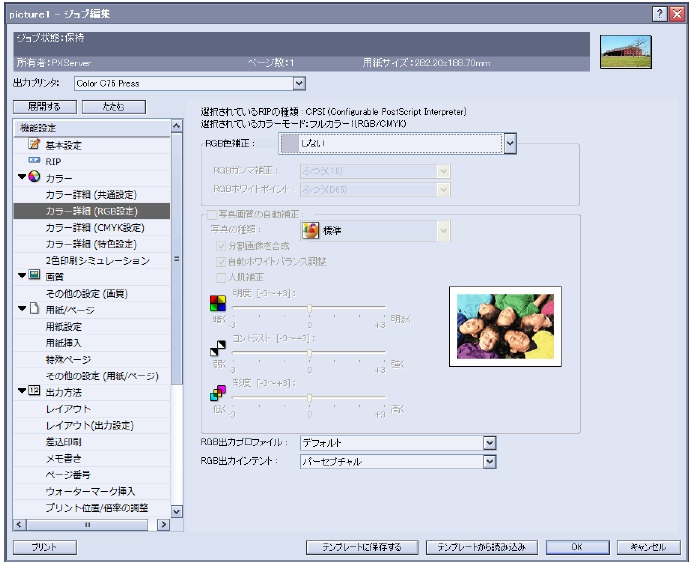
Task: Click the contrast (コントラスト) black-and-white icon
Action: (x=213, y=348)
